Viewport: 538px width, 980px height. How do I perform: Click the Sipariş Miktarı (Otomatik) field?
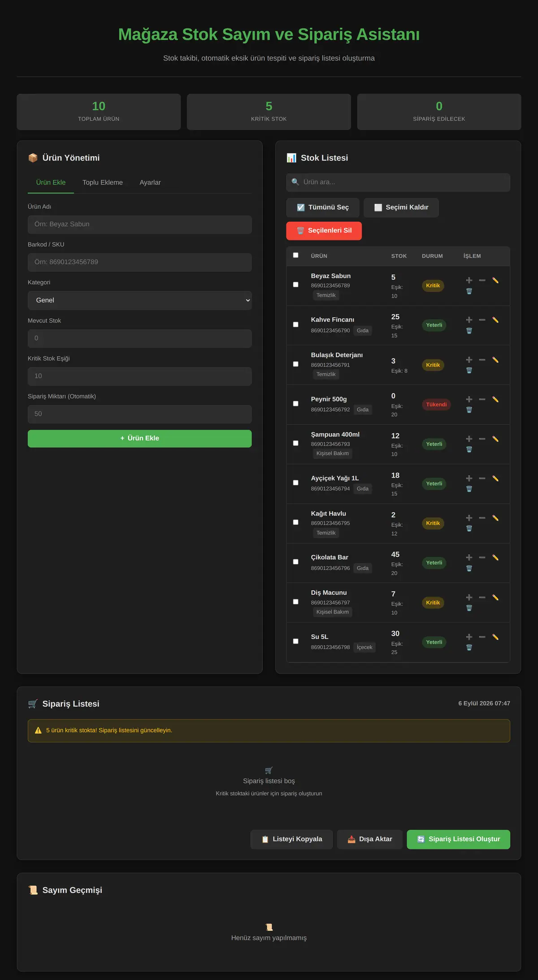click(x=139, y=414)
